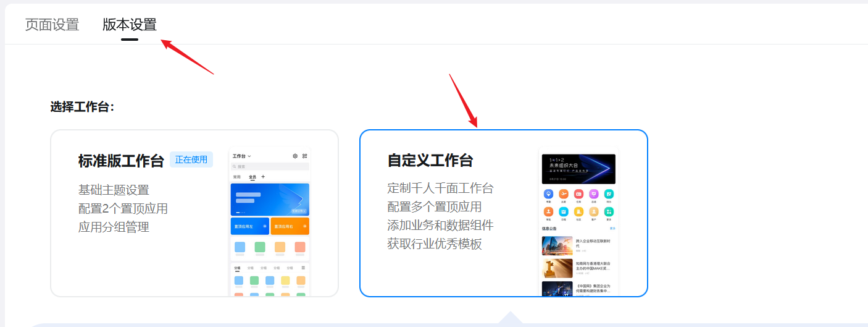The height and width of the screenshot is (327, 868).
Task: Choose the 自定义工作台 card
Action: pyautogui.click(x=504, y=213)
